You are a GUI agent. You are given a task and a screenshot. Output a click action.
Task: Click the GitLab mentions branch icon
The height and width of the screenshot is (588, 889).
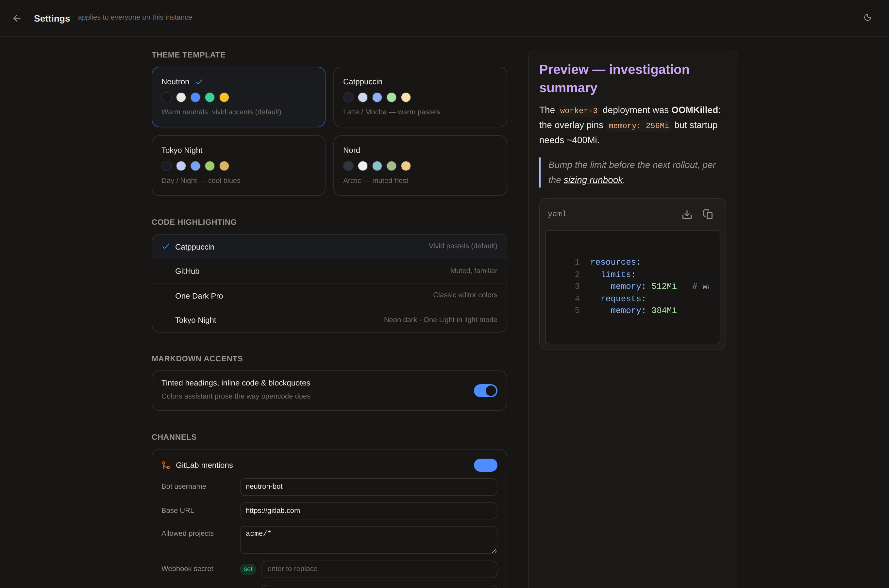point(166,465)
